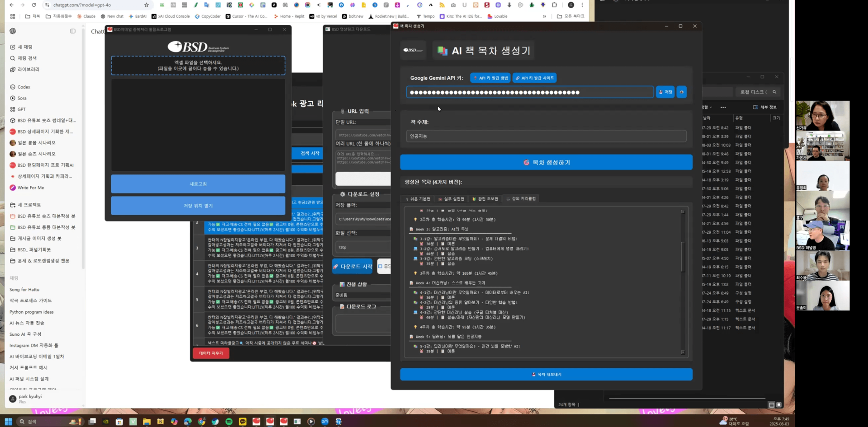Click the Excel file drop zone in BSD email window

click(198, 66)
